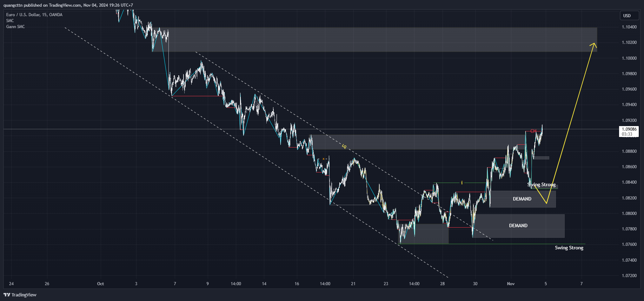This screenshot has height=301, width=644.
Task: Click the 9 date on time axis
Action: (207, 284)
